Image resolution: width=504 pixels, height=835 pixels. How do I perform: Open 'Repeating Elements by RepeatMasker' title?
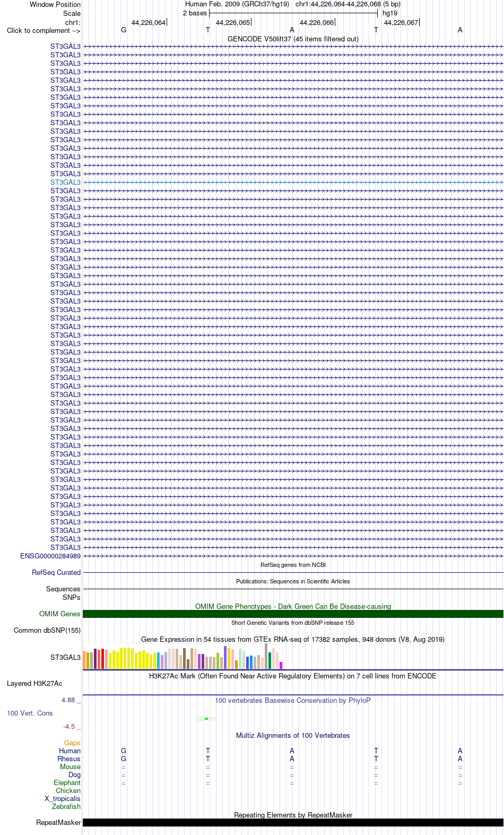click(x=293, y=815)
